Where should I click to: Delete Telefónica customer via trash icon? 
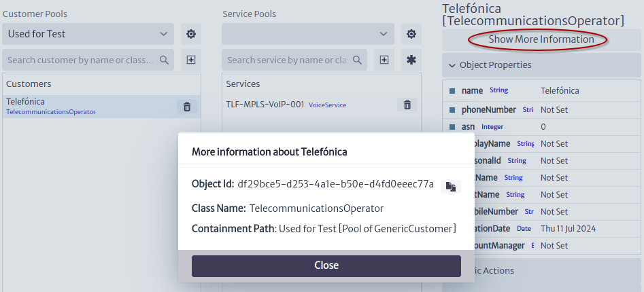(187, 107)
